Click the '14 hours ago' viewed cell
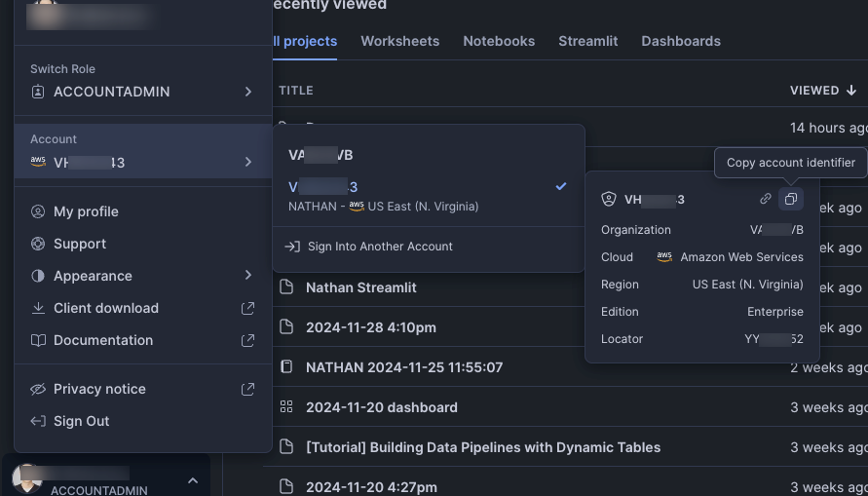The image size is (868, 496). [829, 128]
